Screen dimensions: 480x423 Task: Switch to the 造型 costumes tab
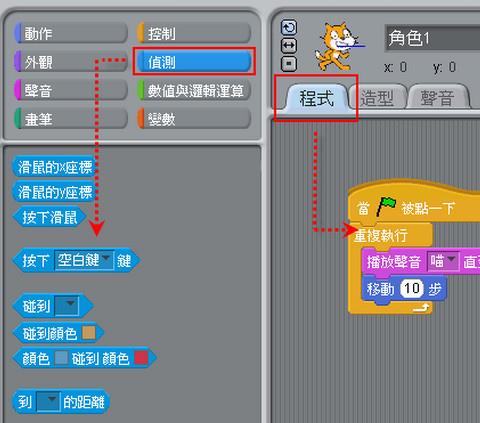pyautogui.click(x=377, y=98)
